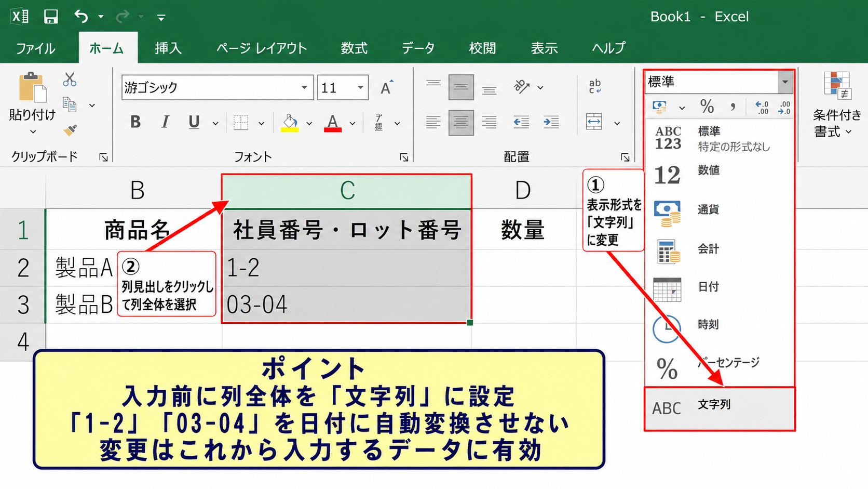Open the 校閲 tab
868x489 pixels.
click(482, 48)
